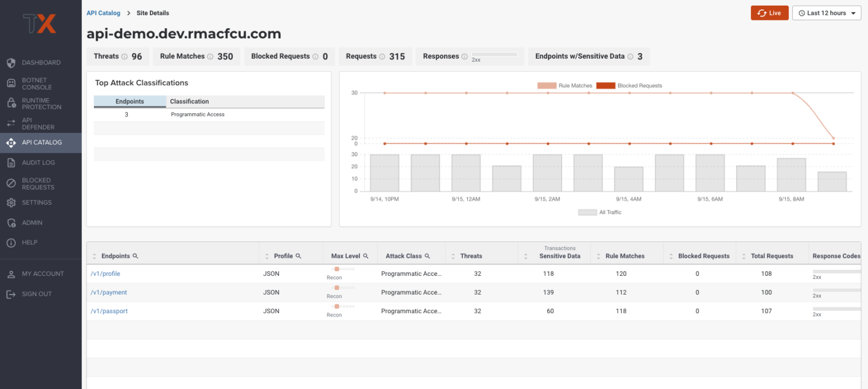Toggle Blocked Requests series in legend
The height and width of the screenshot is (389, 868).
click(x=629, y=86)
